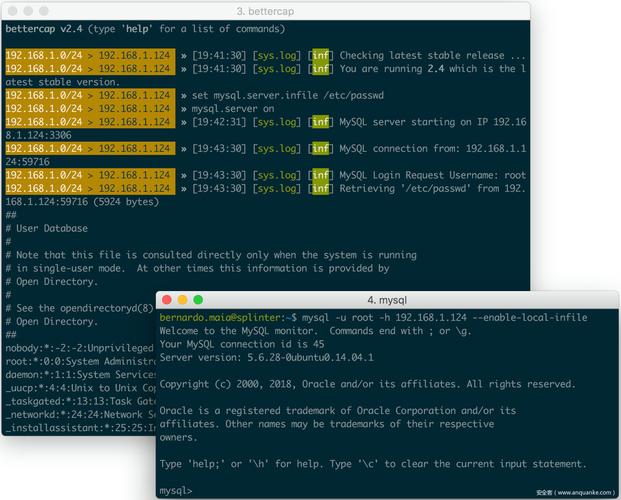
Task: Focus the "4. mysql" window title bar
Action: point(388,300)
